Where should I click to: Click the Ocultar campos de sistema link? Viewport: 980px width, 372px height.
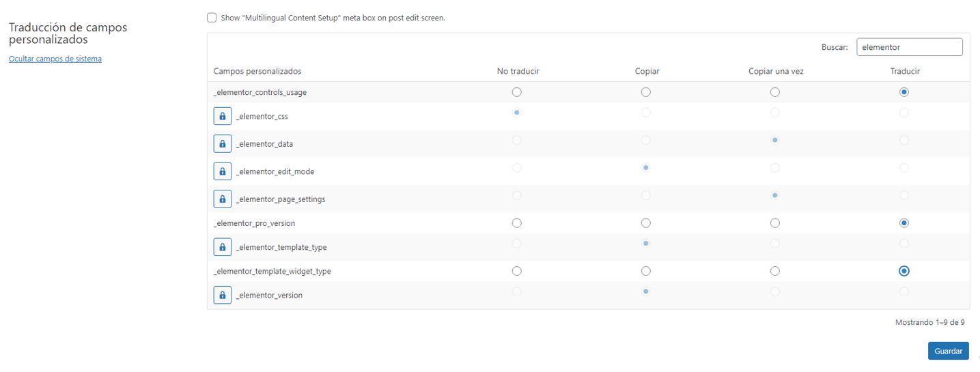tap(55, 59)
